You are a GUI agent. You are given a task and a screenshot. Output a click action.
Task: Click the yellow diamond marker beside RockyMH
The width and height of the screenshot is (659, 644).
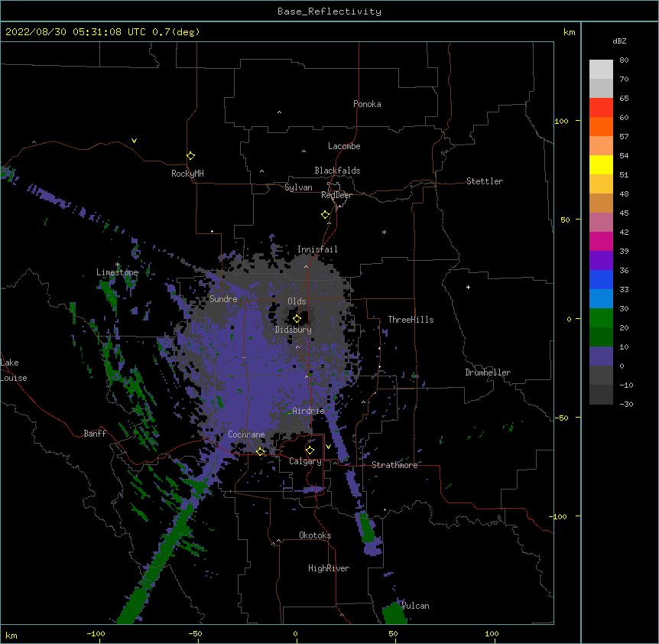[191, 156]
